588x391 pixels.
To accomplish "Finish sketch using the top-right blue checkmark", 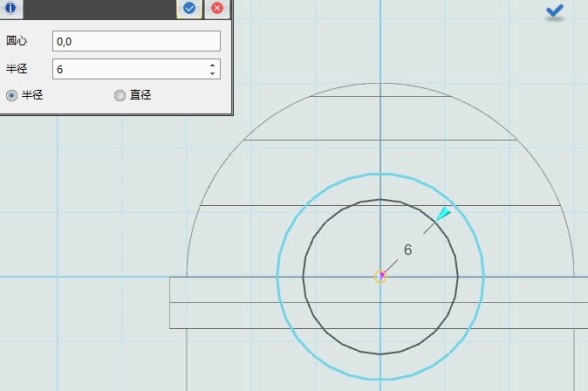I will (x=555, y=11).
